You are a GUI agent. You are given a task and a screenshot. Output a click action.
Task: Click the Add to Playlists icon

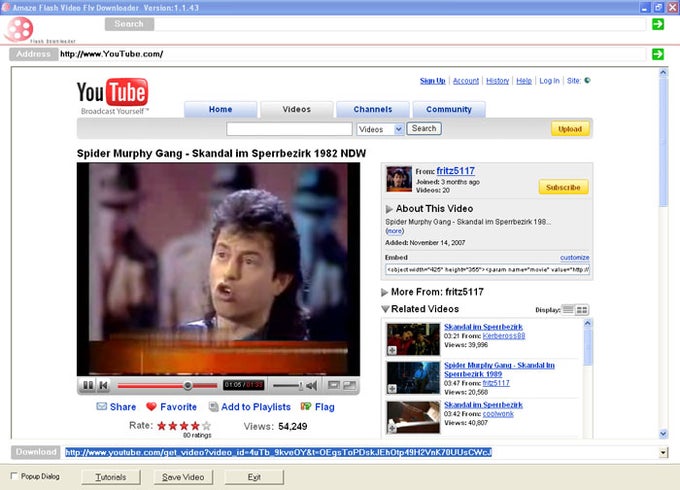213,406
